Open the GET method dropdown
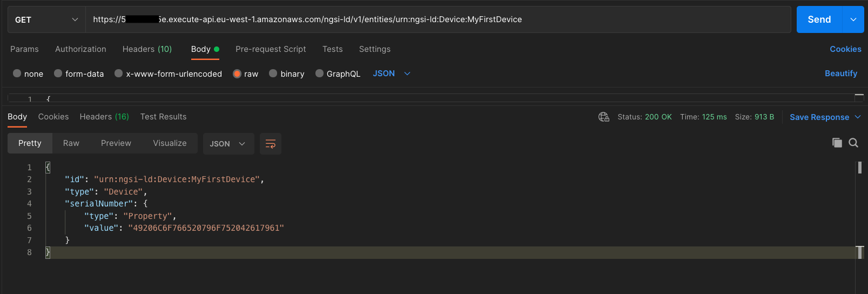The width and height of the screenshot is (868, 294). [46, 19]
